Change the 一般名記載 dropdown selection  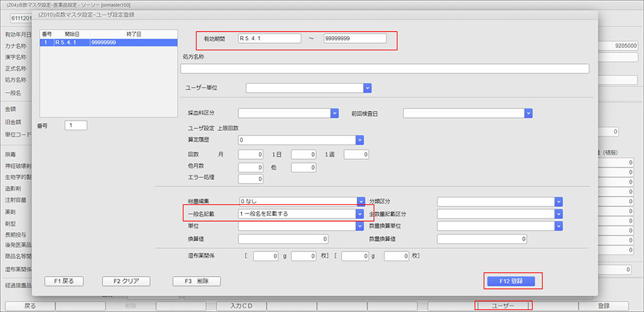point(360,213)
